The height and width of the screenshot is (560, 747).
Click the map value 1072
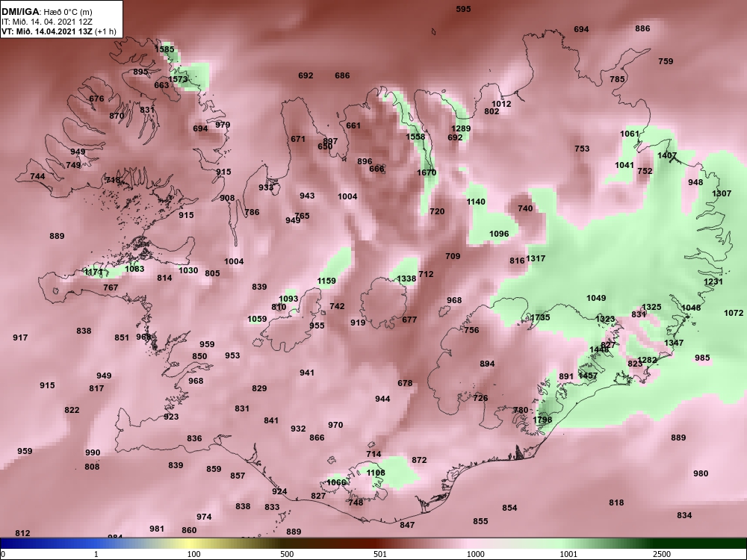point(734,313)
